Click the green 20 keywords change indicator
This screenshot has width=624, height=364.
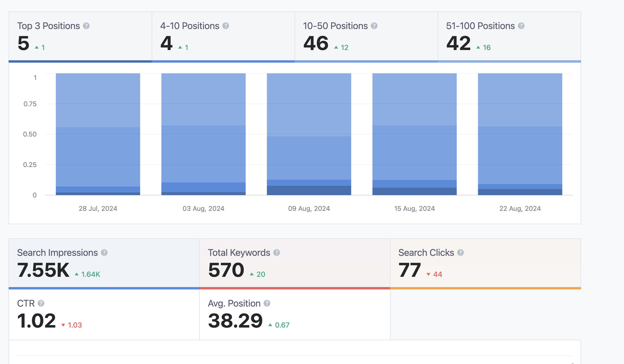[x=258, y=274]
